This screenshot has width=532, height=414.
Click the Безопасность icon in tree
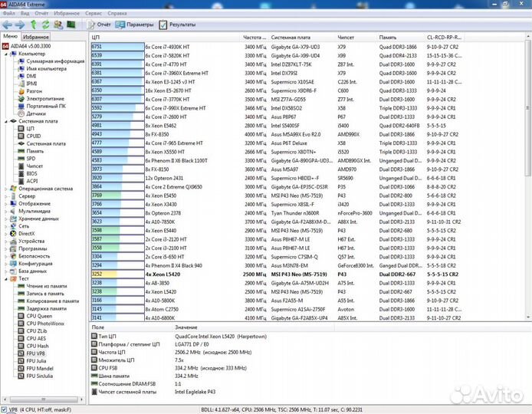(13, 256)
